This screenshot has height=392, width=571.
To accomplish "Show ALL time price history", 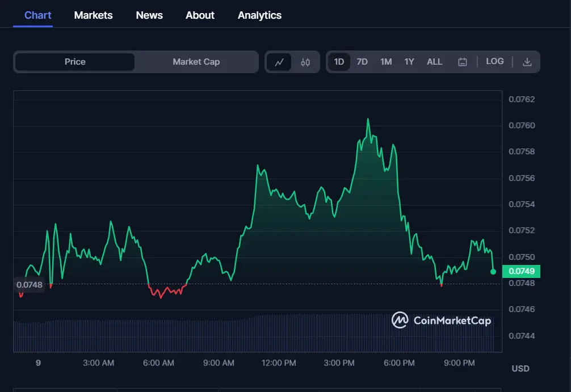I will point(434,62).
